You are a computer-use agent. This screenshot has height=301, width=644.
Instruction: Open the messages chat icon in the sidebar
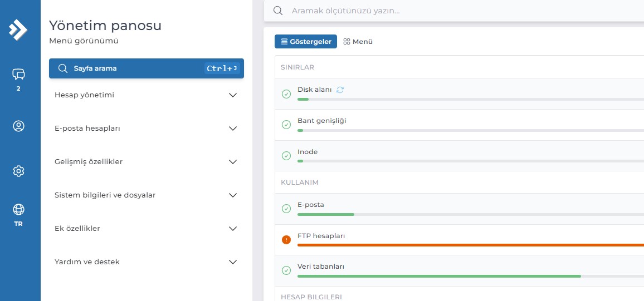18,74
